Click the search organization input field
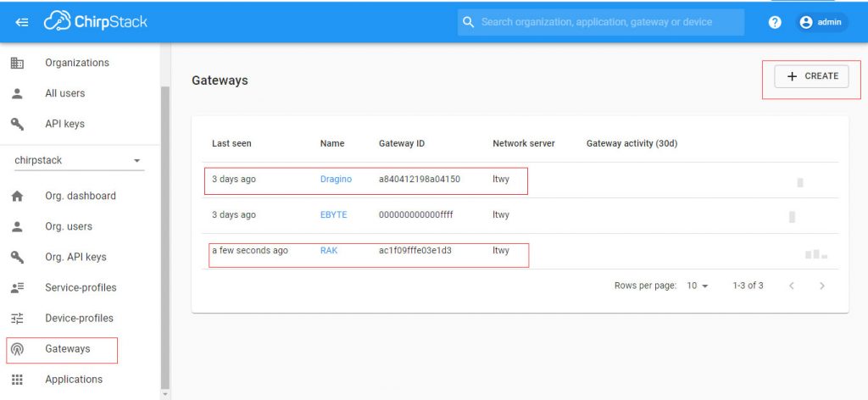 [x=601, y=22]
